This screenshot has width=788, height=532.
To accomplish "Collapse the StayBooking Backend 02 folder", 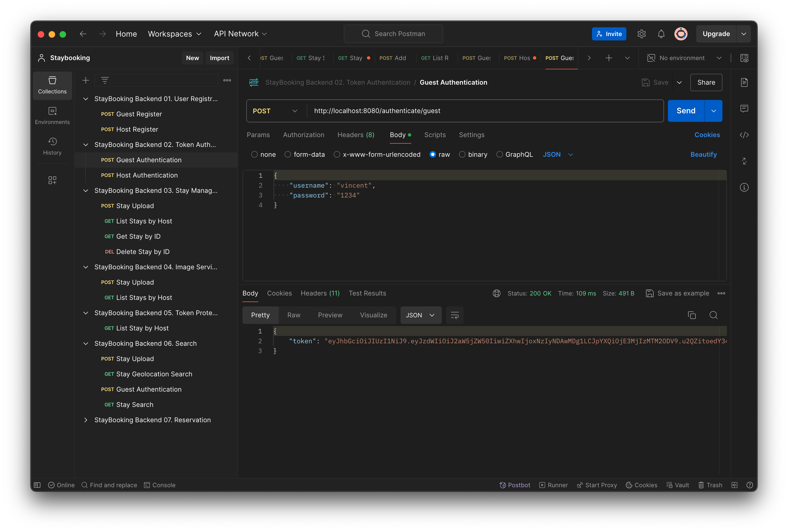I will coord(85,144).
